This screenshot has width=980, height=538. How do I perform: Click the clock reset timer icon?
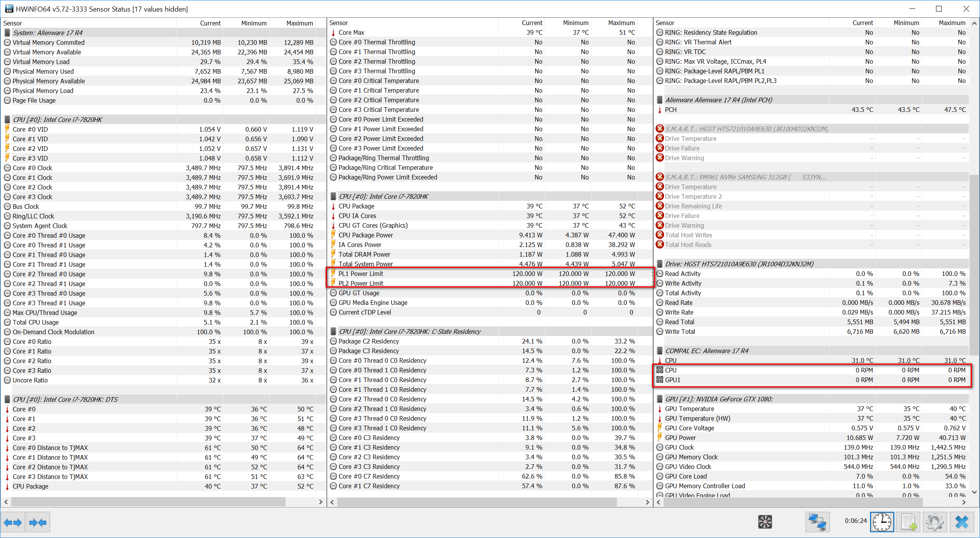(x=882, y=522)
